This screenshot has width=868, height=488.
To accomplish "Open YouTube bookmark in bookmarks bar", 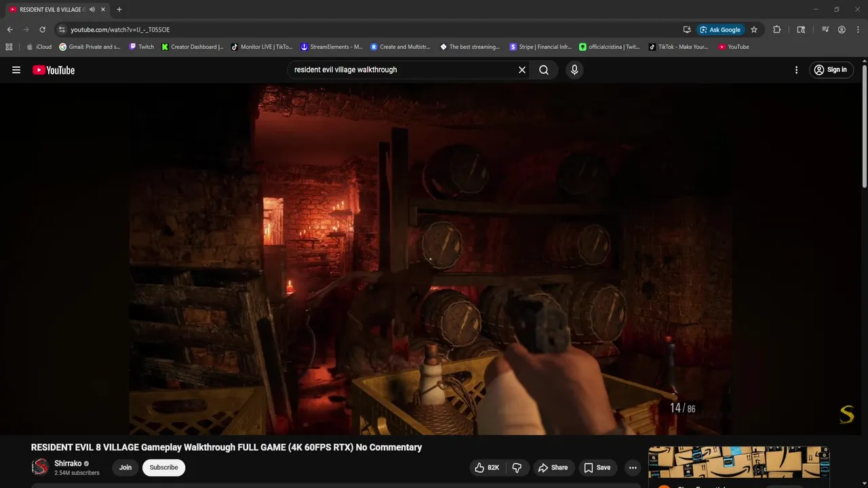I will [734, 47].
